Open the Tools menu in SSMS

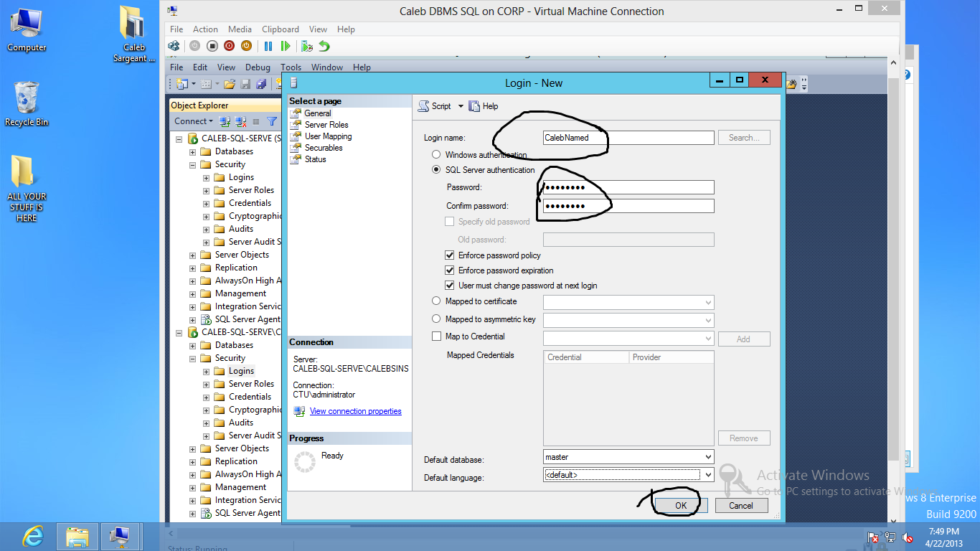(x=291, y=67)
